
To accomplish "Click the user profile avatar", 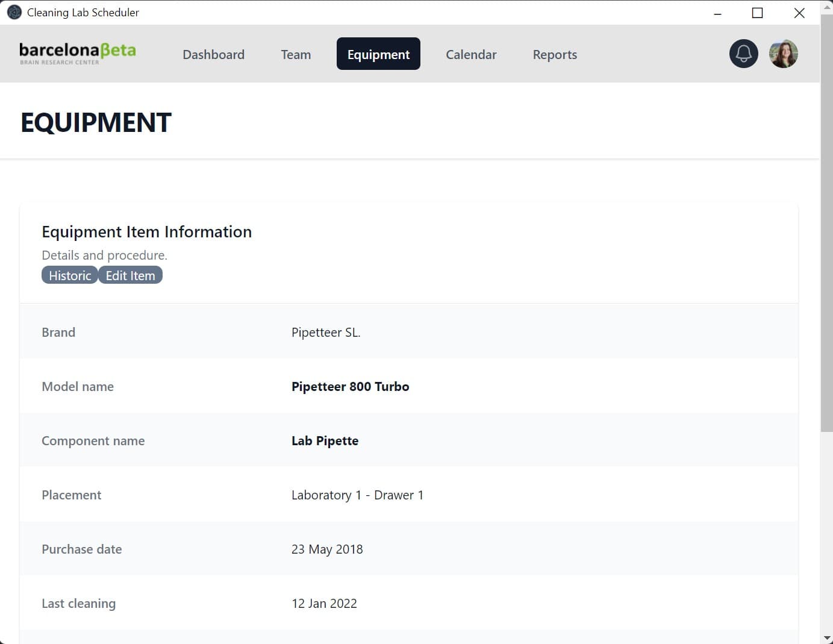I will 784,54.
